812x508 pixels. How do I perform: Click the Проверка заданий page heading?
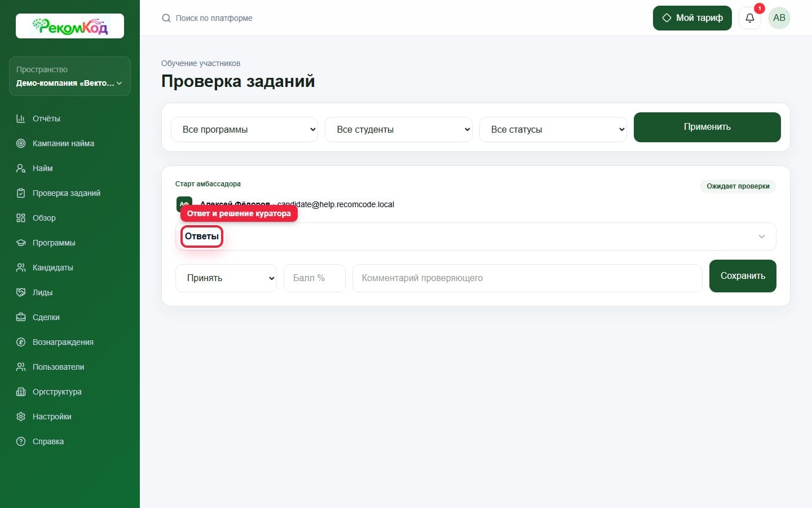pyautogui.click(x=238, y=81)
